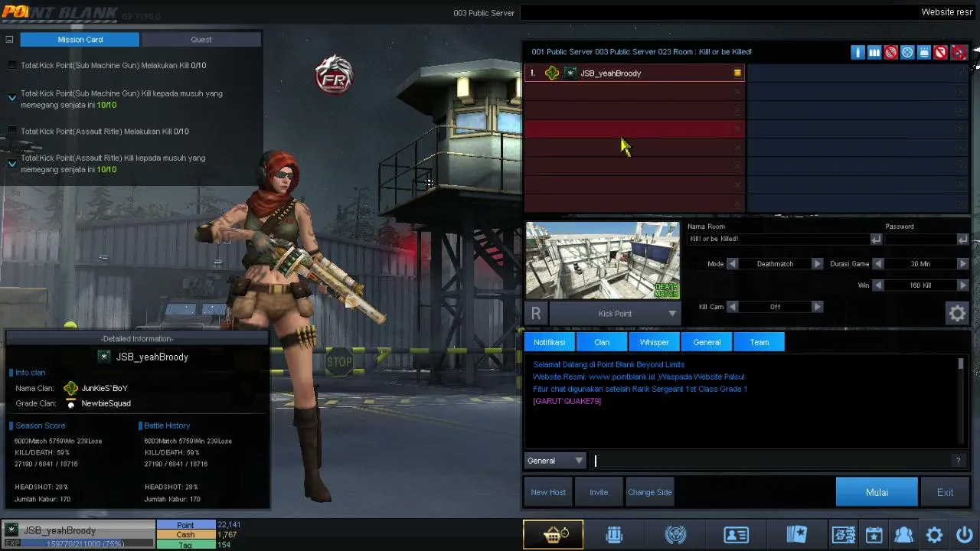Toggle the Sub Machine Gun Melakukan Kill 0/10 mission checkbox
The width and height of the screenshot is (980, 551).
pos(11,65)
